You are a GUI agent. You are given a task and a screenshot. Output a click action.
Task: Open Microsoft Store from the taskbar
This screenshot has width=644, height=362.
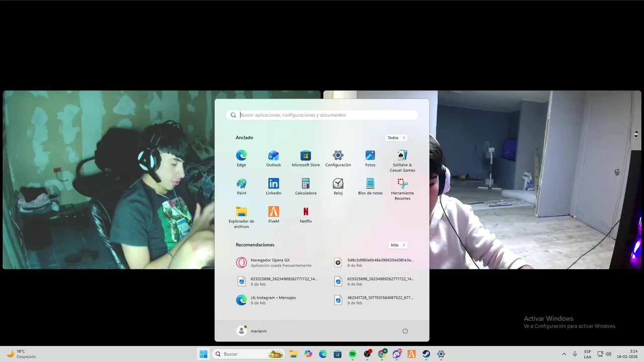338,354
